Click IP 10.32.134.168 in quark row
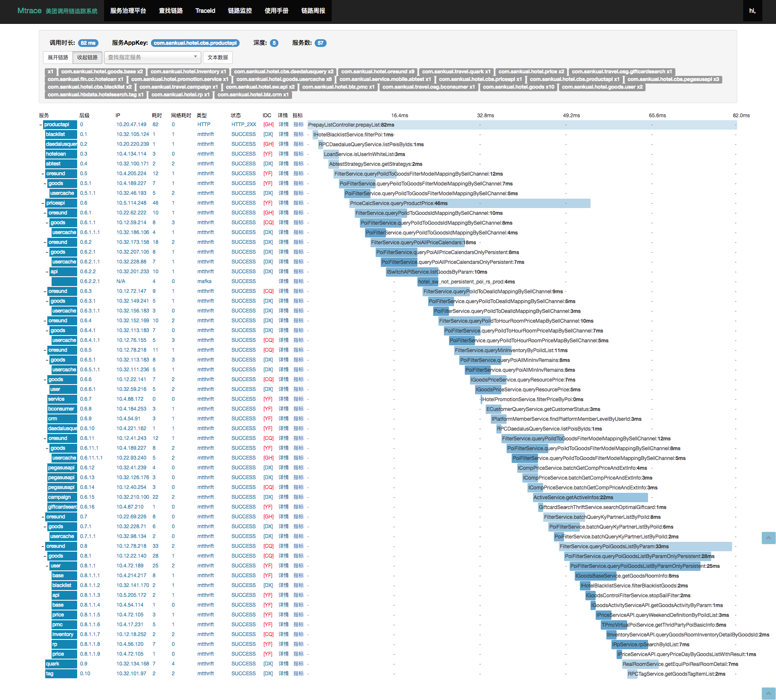 [133, 664]
